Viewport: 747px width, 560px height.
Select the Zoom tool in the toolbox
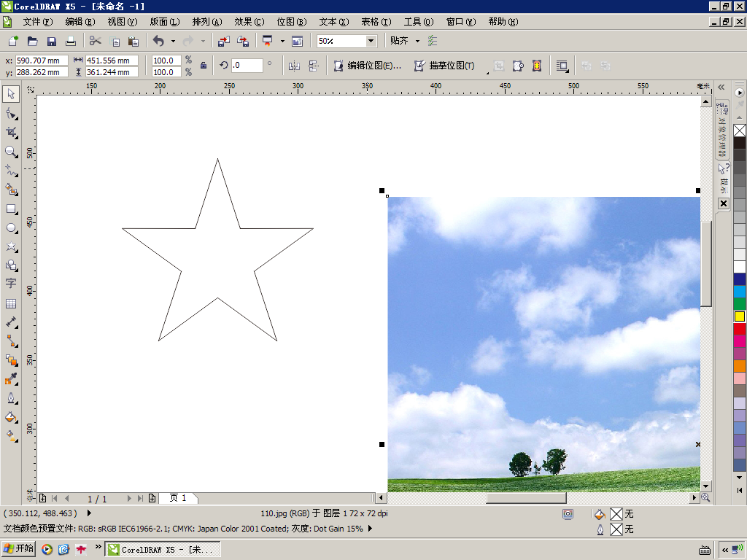10,152
